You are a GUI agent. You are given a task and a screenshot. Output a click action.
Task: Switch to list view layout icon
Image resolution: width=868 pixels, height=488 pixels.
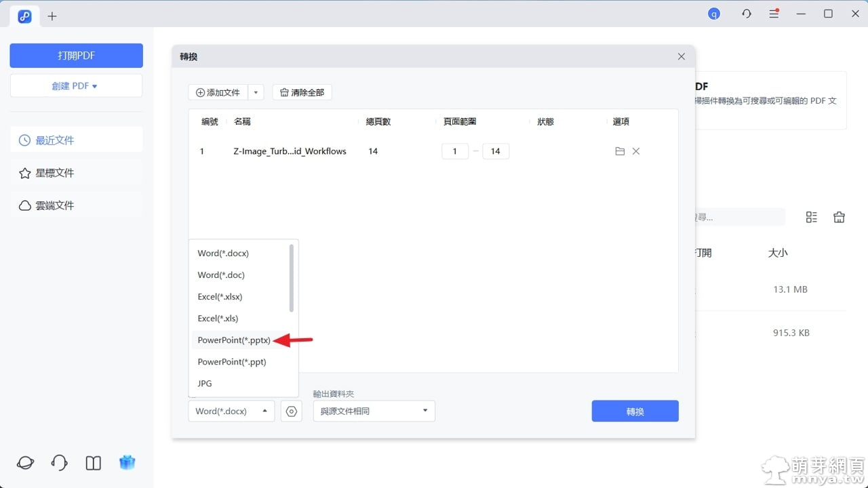[812, 217]
